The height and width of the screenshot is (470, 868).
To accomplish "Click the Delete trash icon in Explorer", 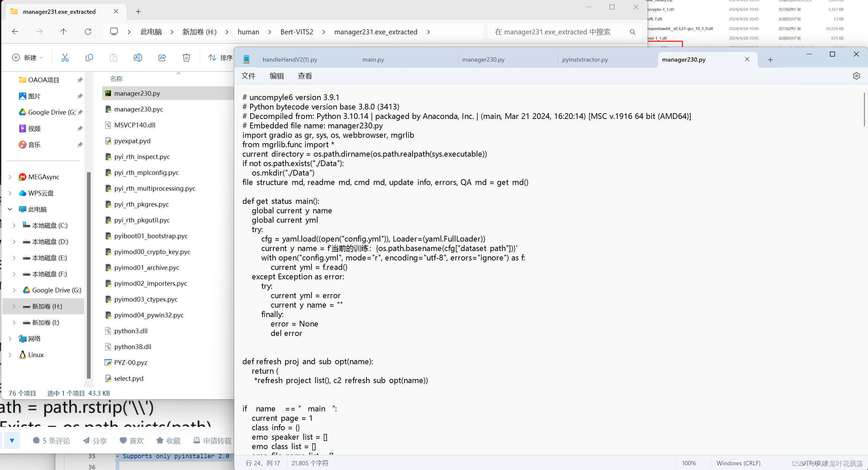I will pos(186,58).
